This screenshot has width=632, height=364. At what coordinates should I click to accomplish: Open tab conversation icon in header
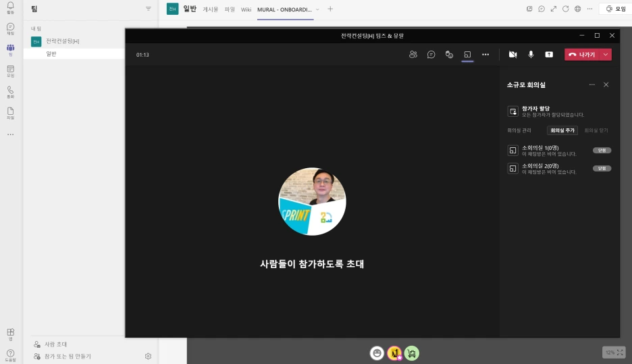click(542, 9)
